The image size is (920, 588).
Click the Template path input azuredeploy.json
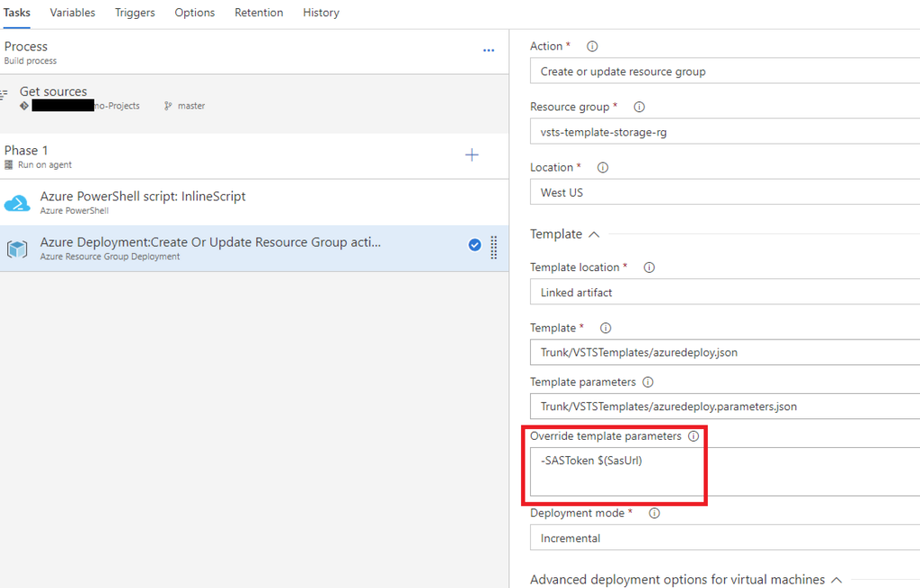(x=725, y=352)
